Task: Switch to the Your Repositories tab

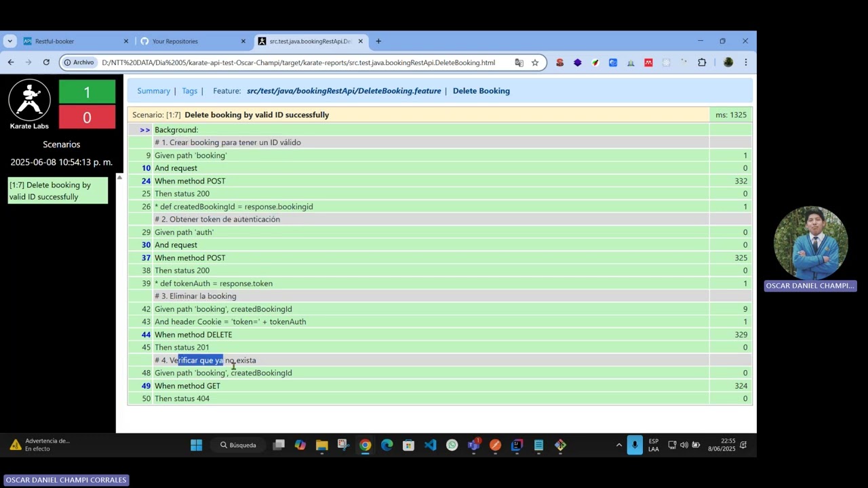Action: pyautogui.click(x=193, y=41)
